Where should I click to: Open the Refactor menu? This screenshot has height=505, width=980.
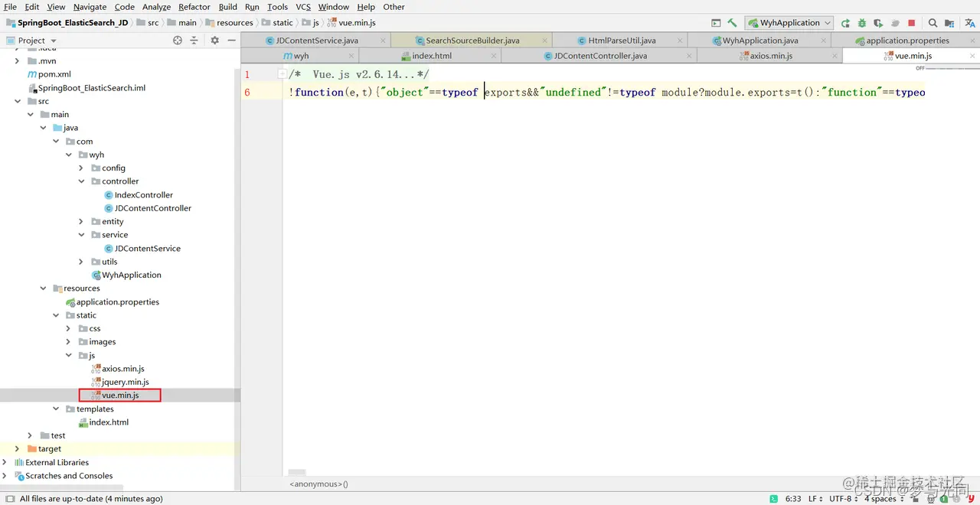pos(194,7)
